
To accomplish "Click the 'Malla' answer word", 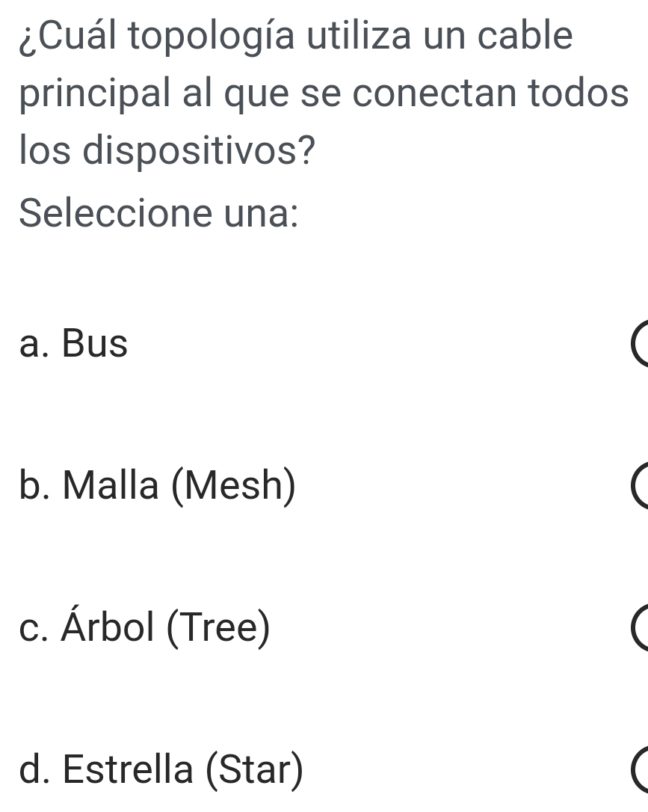I will click(x=111, y=486).
